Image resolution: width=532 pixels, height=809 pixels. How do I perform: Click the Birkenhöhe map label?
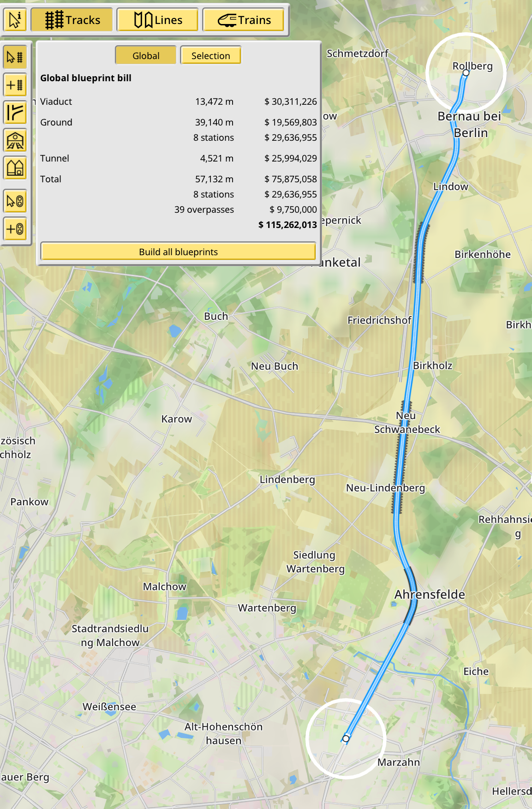[x=483, y=254]
